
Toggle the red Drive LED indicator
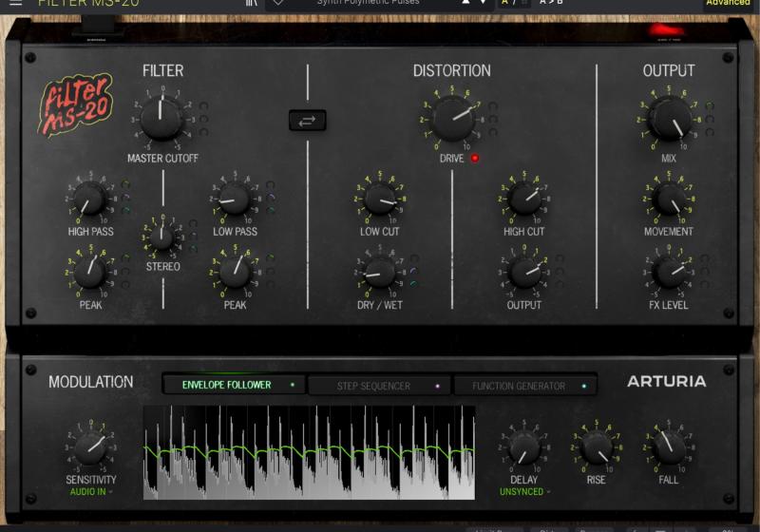(475, 158)
